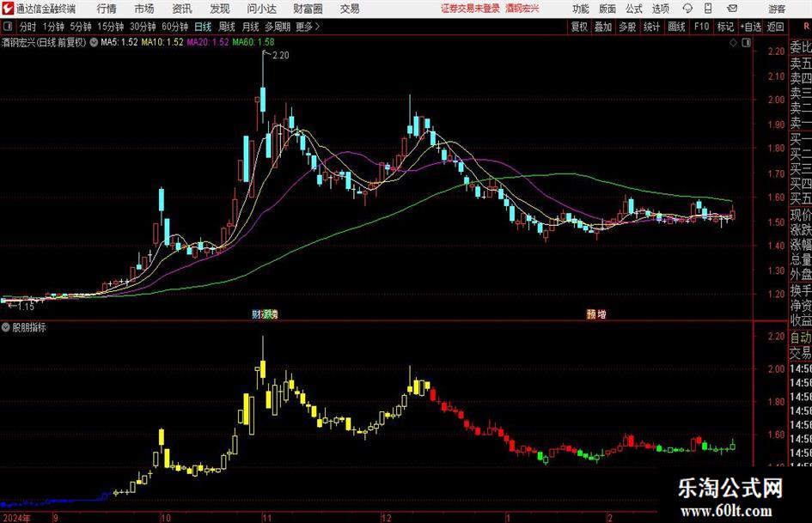
Task: Select the 周线 weekly chart tab
Action: [227, 27]
